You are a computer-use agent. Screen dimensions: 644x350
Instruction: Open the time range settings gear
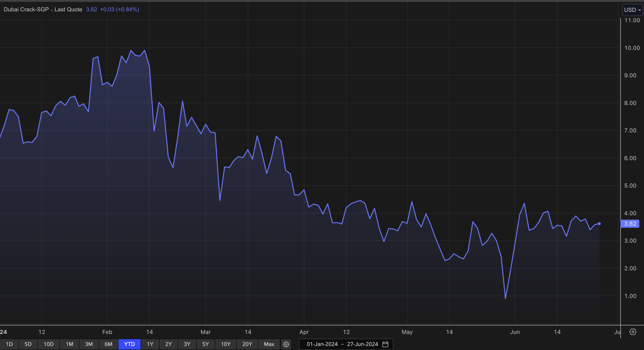click(286, 344)
